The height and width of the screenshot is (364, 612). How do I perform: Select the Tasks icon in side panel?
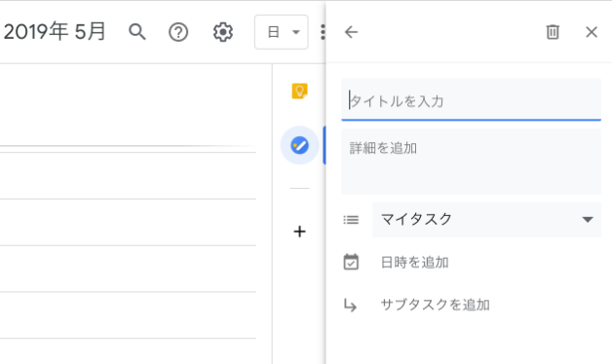[300, 145]
